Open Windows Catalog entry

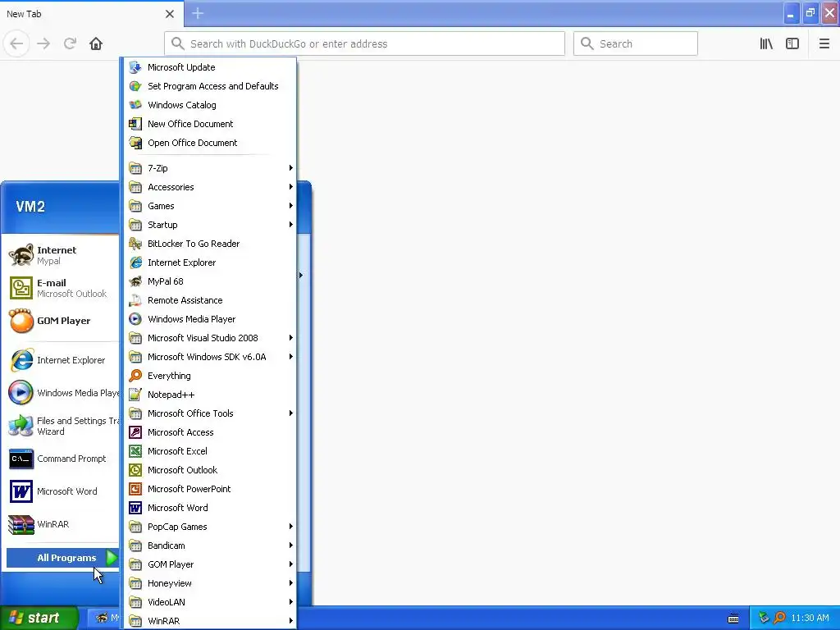tap(210, 105)
